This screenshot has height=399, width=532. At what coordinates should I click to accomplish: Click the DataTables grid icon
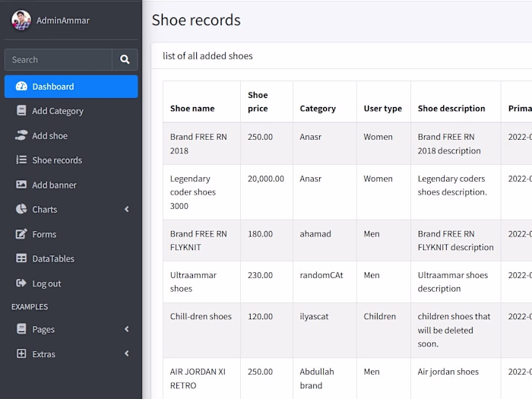[x=21, y=258]
